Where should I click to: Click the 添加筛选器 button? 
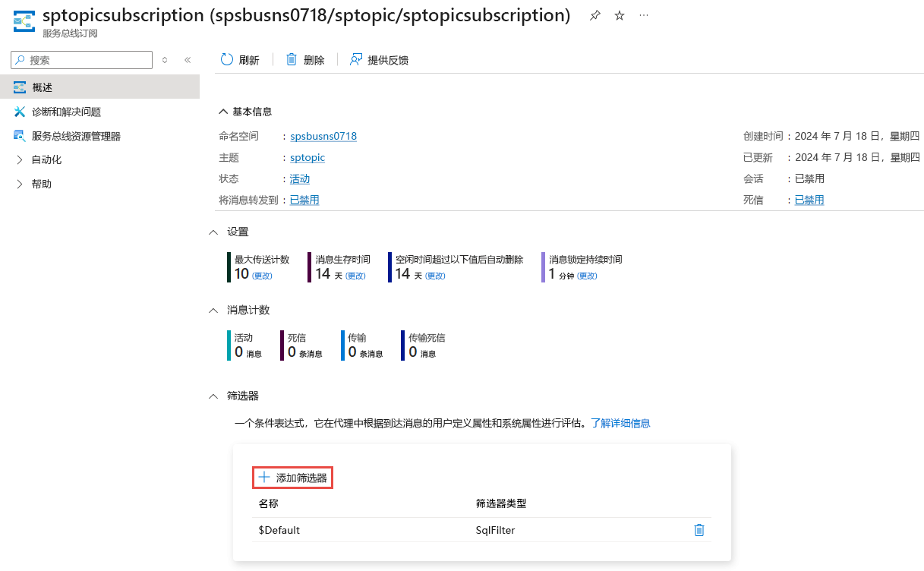(x=293, y=478)
